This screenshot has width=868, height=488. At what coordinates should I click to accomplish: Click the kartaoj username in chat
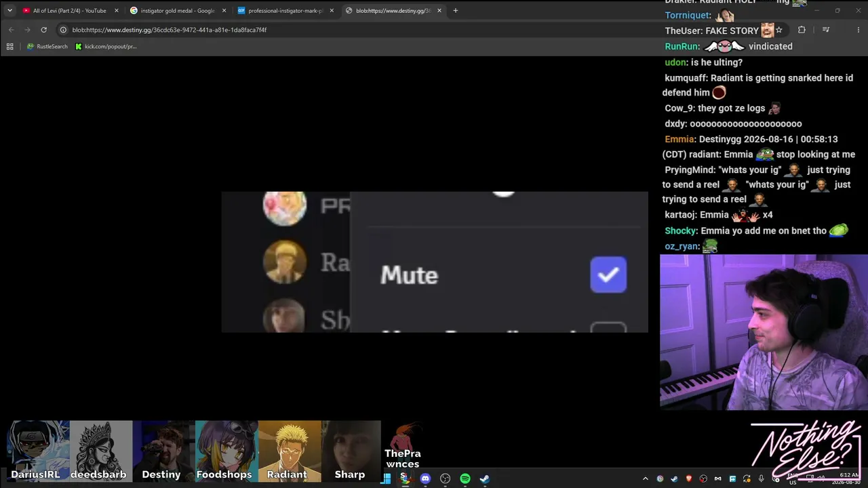680,215
